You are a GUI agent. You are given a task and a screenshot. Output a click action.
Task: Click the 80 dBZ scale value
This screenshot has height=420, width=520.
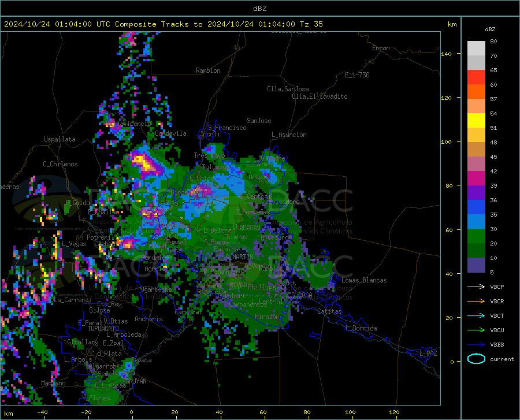pos(493,41)
